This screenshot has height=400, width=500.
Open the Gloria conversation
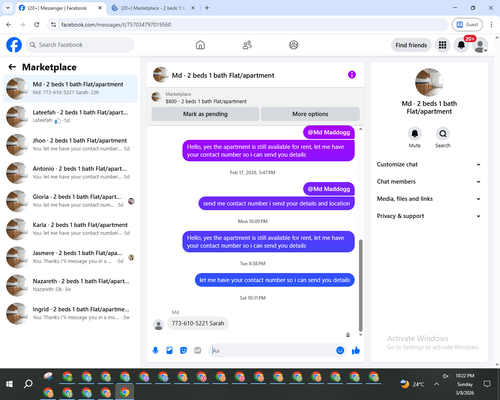pyautogui.click(x=70, y=201)
